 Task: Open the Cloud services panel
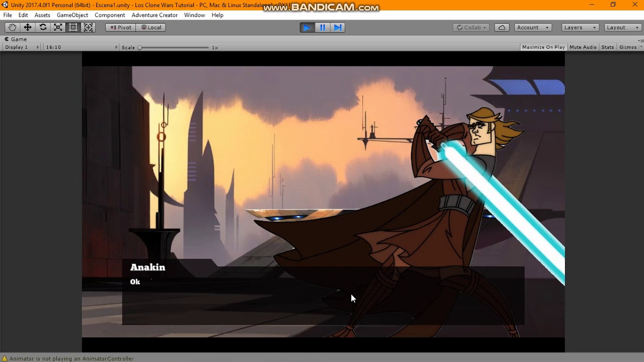[x=502, y=28]
